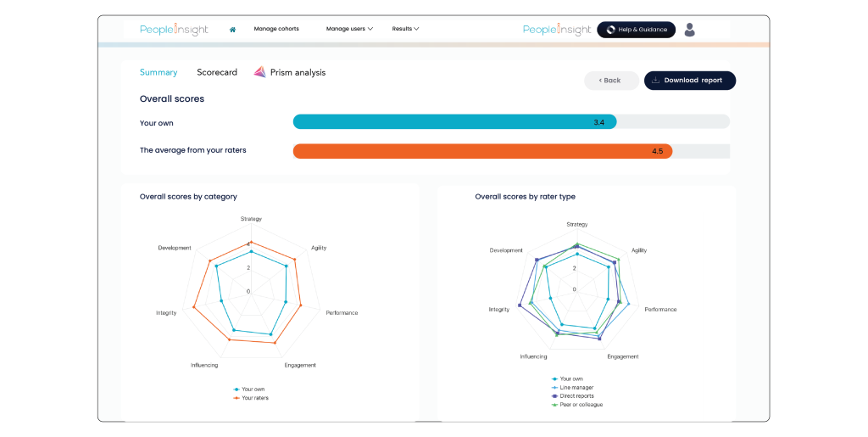
Task: Go back using the Back button
Action: (611, 81)
